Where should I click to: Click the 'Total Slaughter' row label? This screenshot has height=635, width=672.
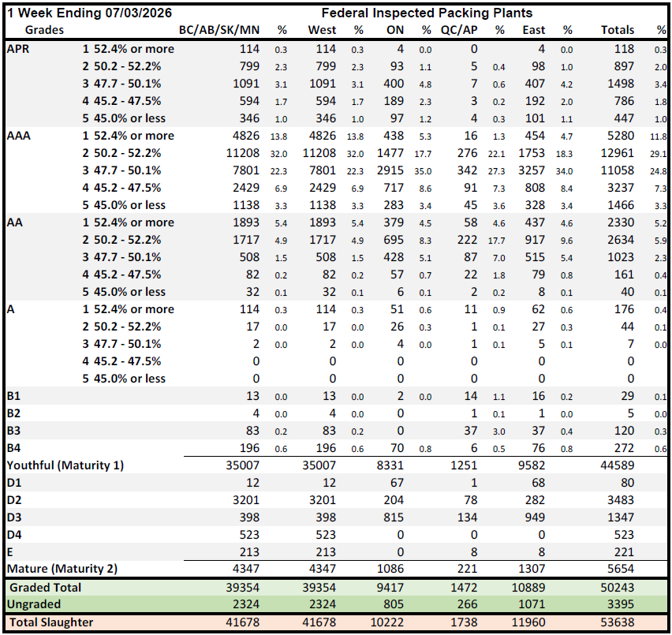50,622
